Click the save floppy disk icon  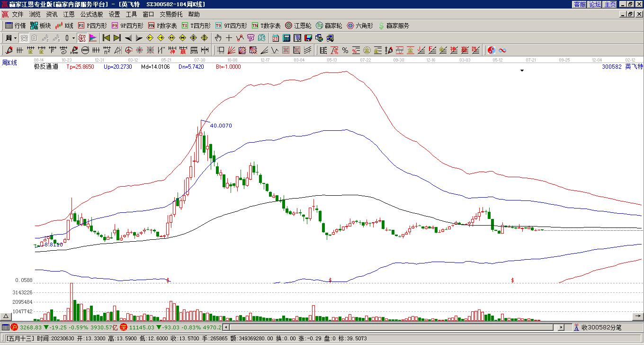(x=308, y=38)
